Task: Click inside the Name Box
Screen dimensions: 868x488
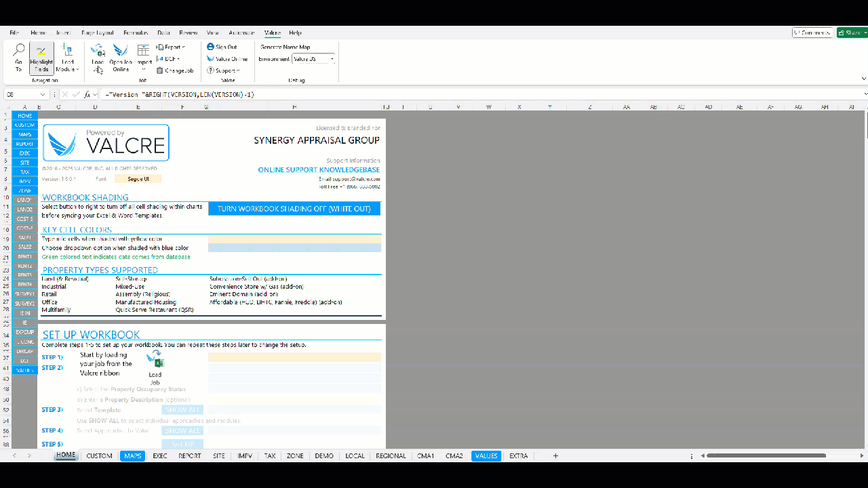Action: (20, 95)
